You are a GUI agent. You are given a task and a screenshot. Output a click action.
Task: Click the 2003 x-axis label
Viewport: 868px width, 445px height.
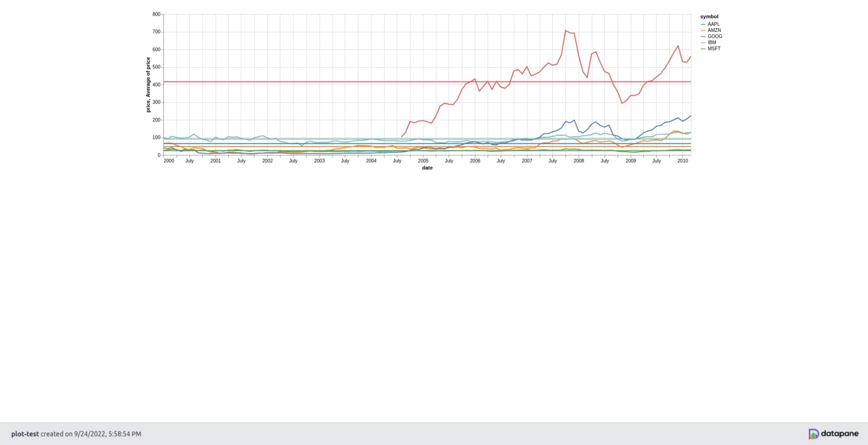tap(319, 161)
